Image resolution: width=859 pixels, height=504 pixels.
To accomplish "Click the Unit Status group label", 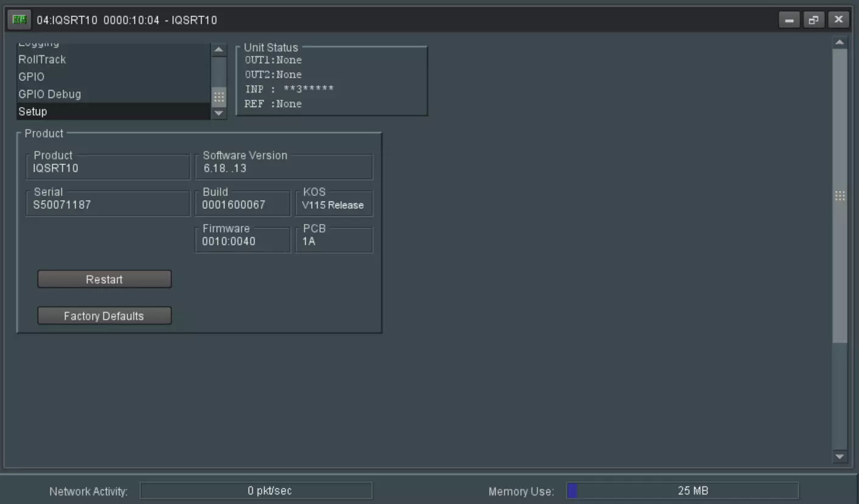I will click(x=271, y=47).
